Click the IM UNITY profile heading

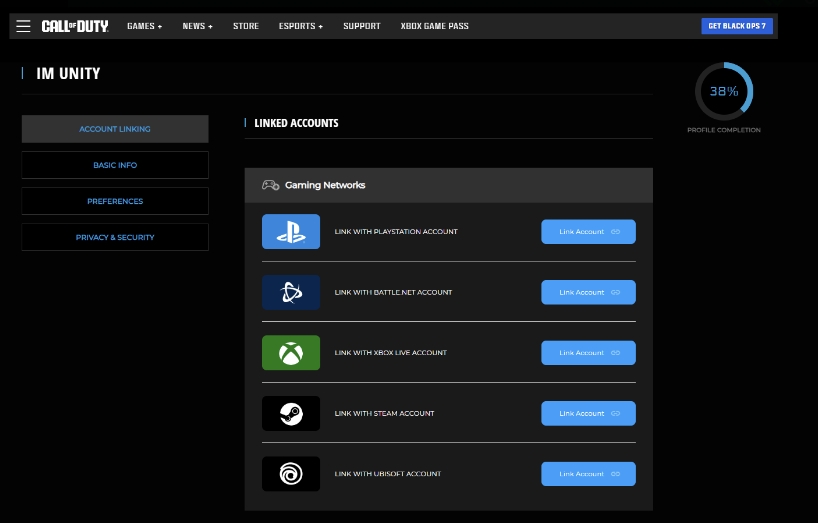coord(68,74)
